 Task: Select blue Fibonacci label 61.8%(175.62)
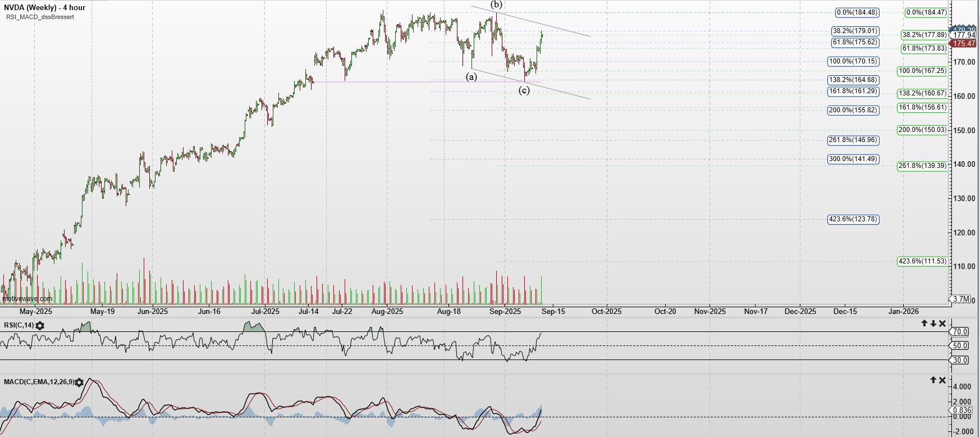[855, 42]
